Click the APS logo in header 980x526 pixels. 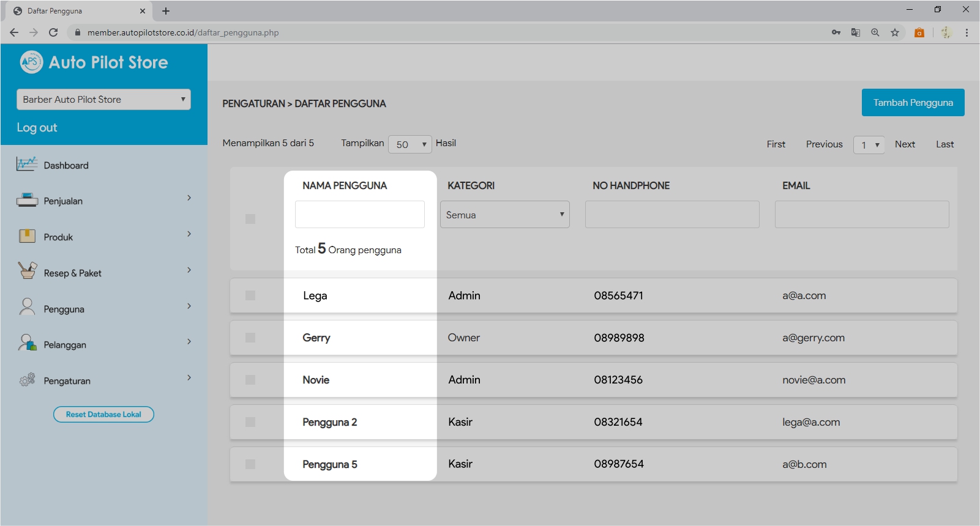point(31,62)
